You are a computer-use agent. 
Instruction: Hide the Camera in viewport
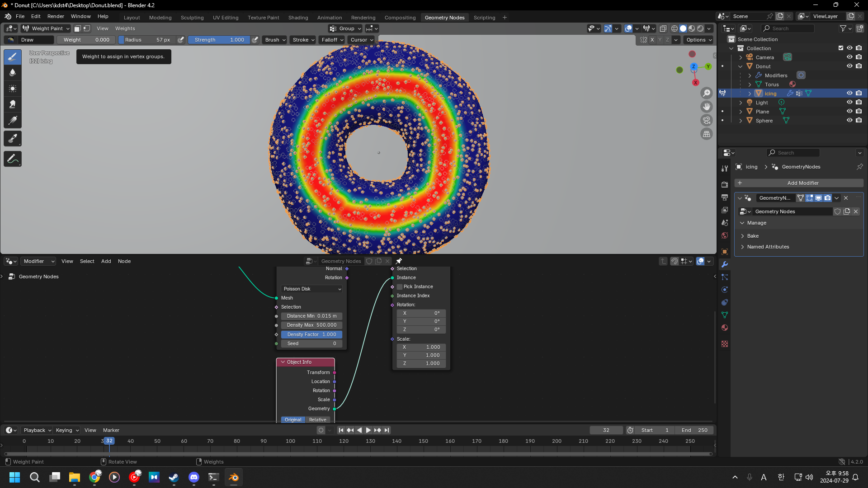849,57
